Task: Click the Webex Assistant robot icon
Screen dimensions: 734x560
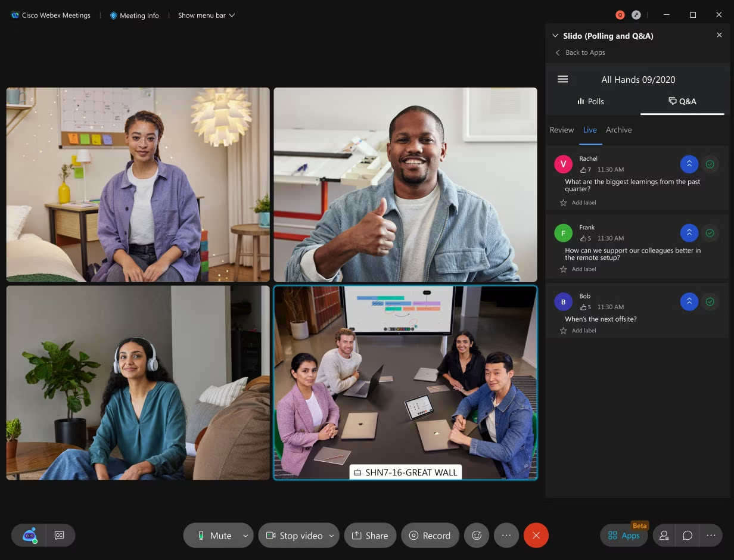Action: click(29, 535)
